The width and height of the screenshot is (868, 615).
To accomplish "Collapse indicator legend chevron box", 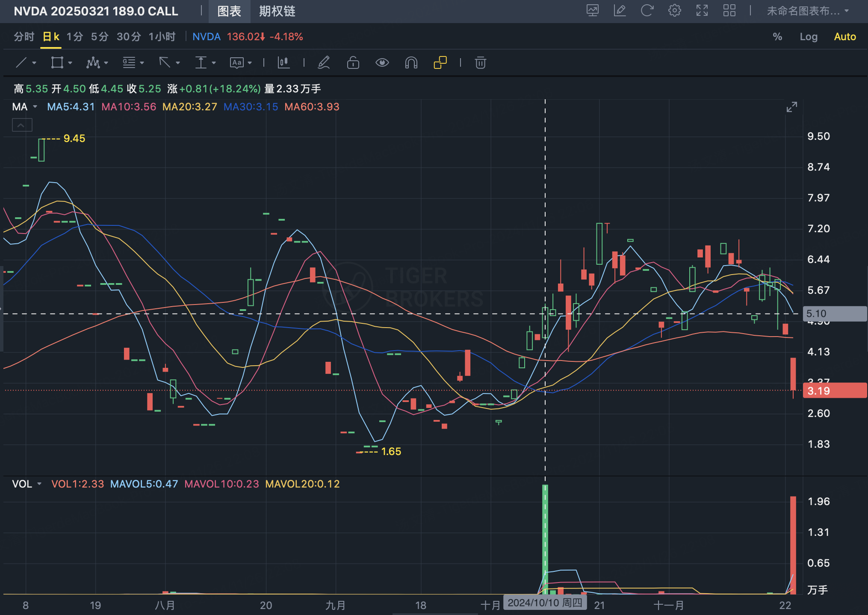I will [22, 125].
